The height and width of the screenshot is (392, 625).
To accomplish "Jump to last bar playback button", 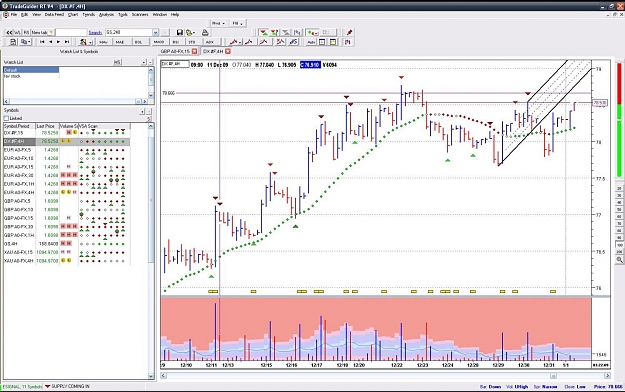I will (67, 42).
